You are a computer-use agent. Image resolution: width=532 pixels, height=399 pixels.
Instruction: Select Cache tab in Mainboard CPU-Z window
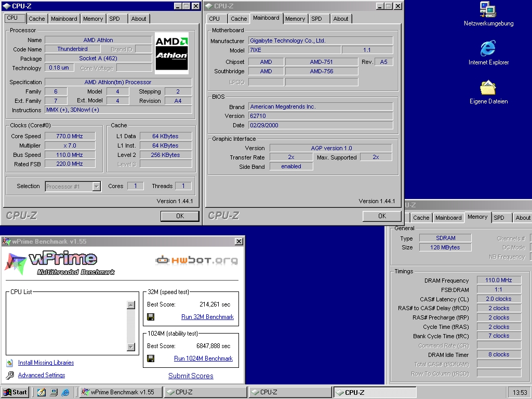click(239, 19)
